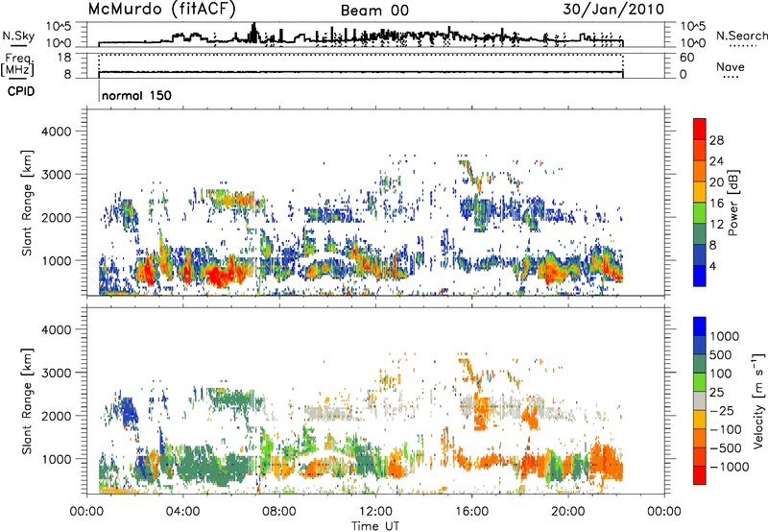The image size is (768, 532).
Task: Click the Power [dB] colorbar title
Action: click(732, 203)
